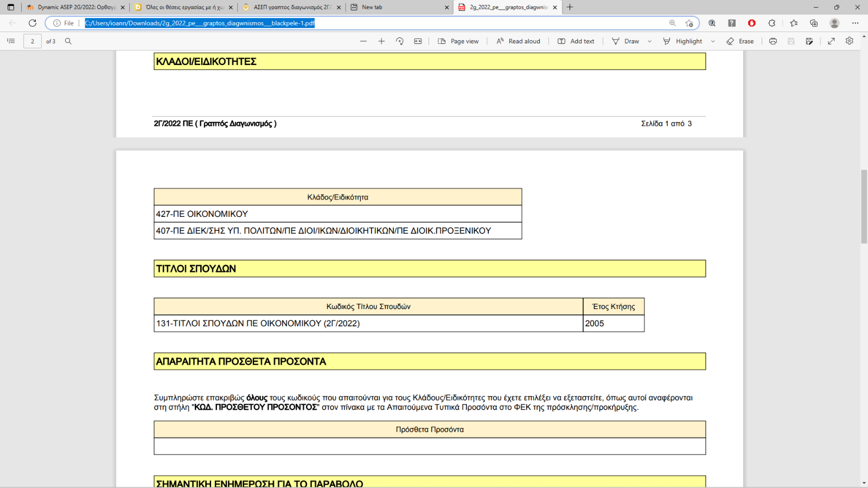Open a new browser tab

pyautogui.click(x=570, y=7)
